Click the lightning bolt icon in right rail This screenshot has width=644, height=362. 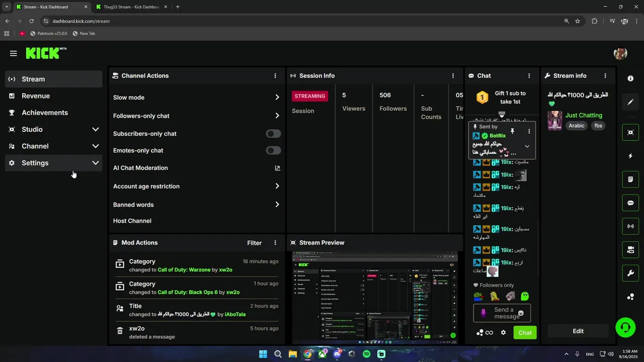point(630,156)
